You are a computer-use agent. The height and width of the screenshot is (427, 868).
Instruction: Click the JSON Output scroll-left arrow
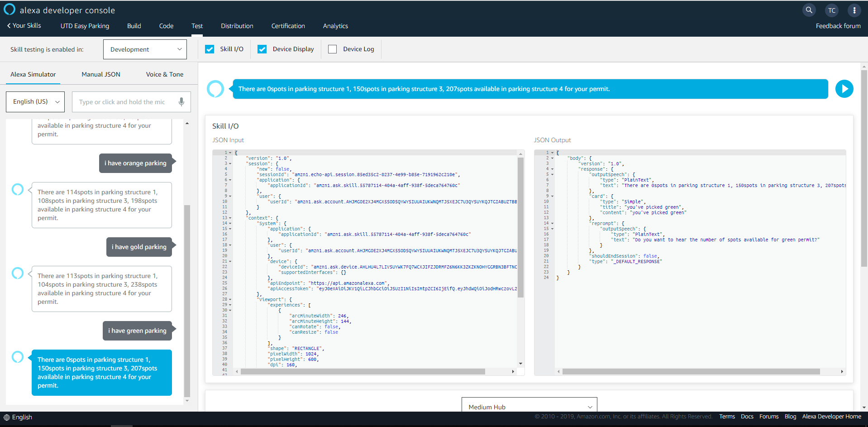(x=558, y=372)
